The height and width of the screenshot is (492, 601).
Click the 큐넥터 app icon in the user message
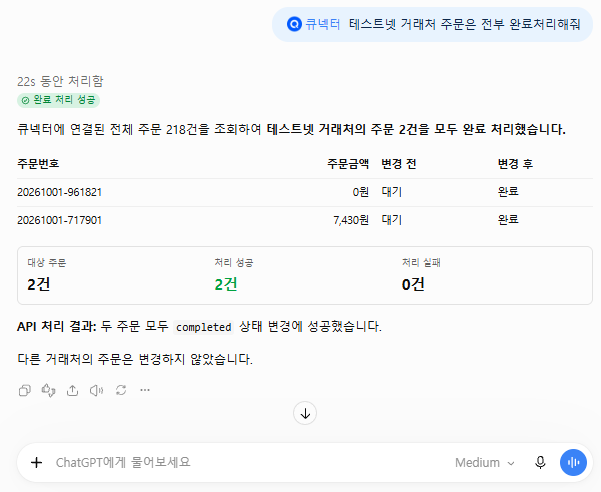tap(294, 25)
